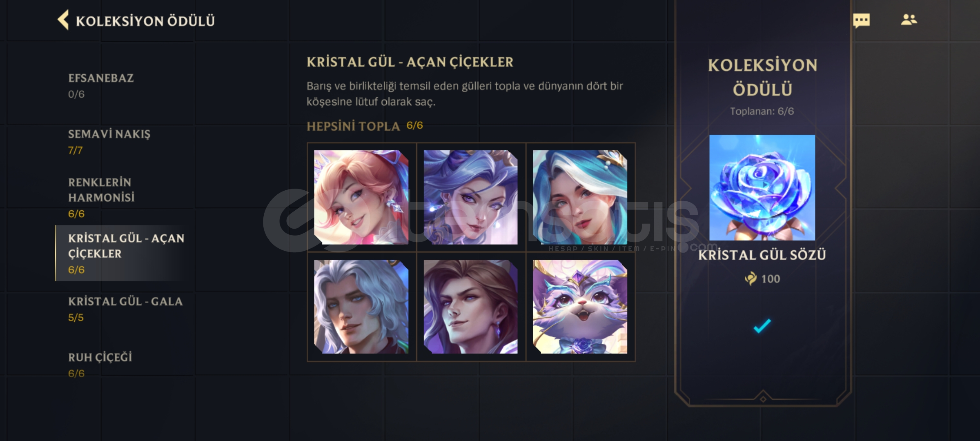The width and height of the screenshot is (980, 441).
Task: Select the purple-haired woman skin portrait
Action: point(470,197)
